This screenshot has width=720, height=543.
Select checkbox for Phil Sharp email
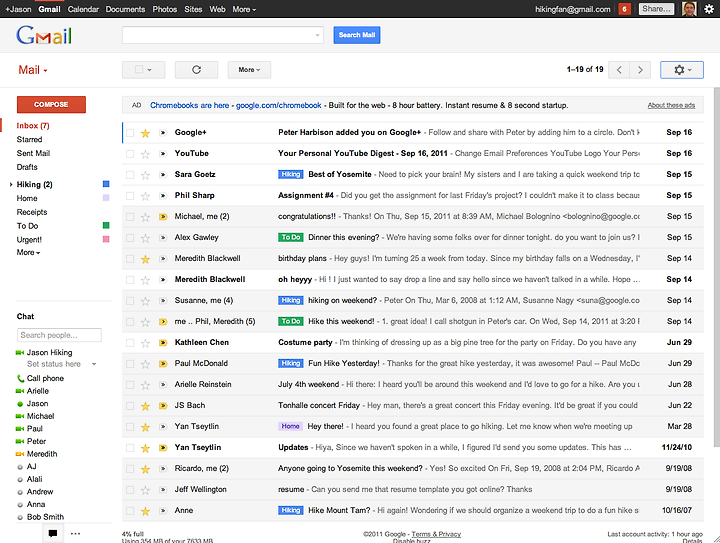tap(130, 196)
